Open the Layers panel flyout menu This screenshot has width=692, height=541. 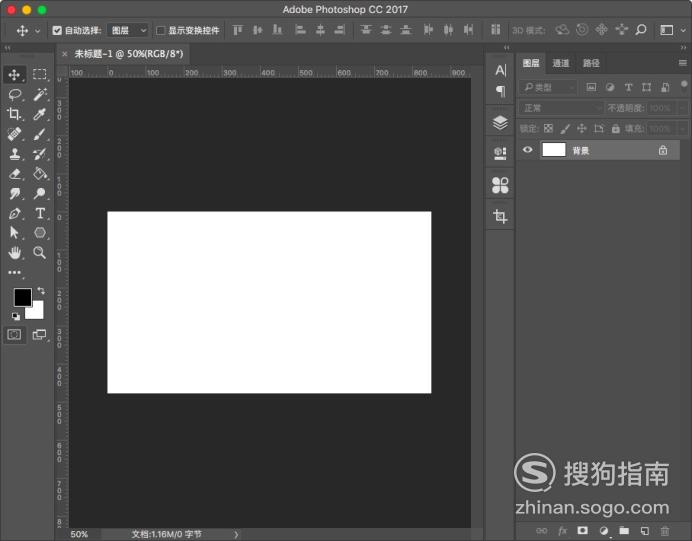[x=682, y=63]
